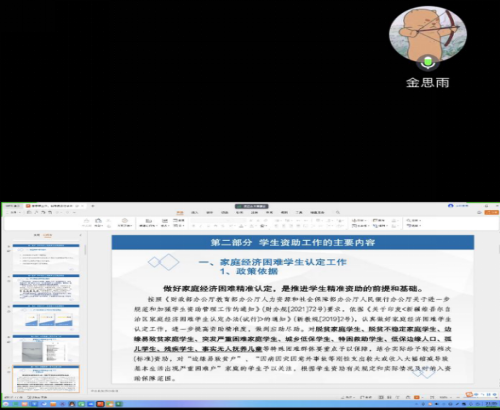The width and height of the screenshot is (500, 410).
Task: Open the slide thumbnail containing a photo
Action: 46,348
